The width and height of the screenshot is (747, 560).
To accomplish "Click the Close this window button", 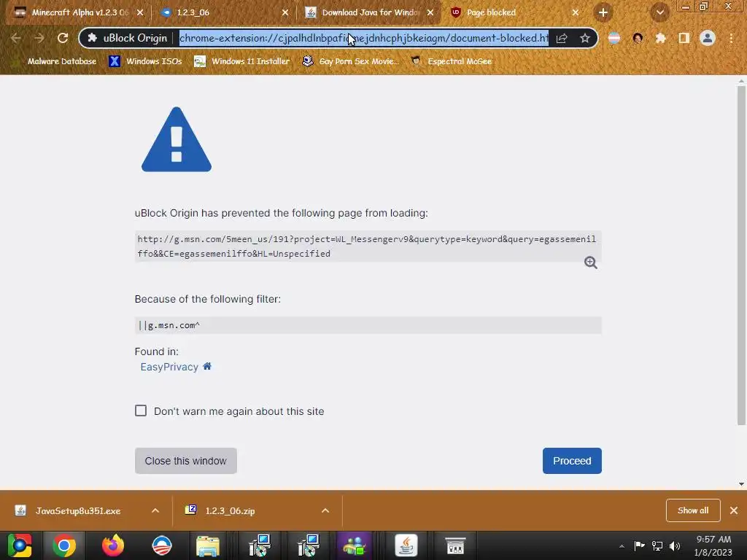I will coord(186,461).
